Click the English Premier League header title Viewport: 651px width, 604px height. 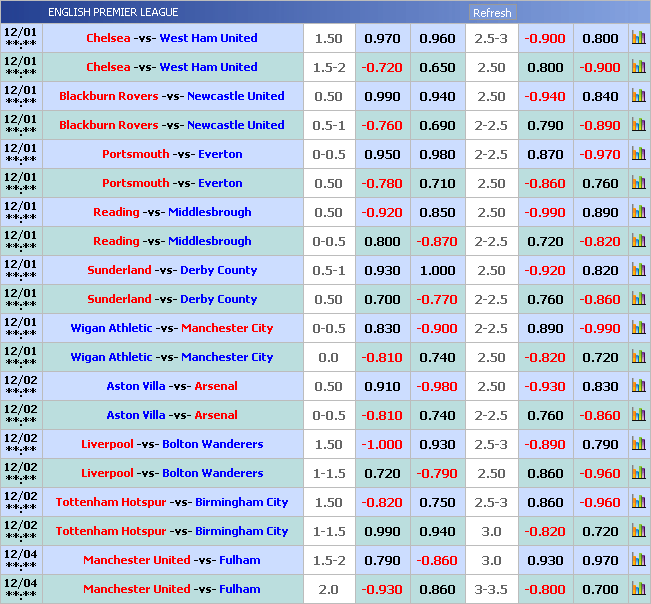pos(113,12)
